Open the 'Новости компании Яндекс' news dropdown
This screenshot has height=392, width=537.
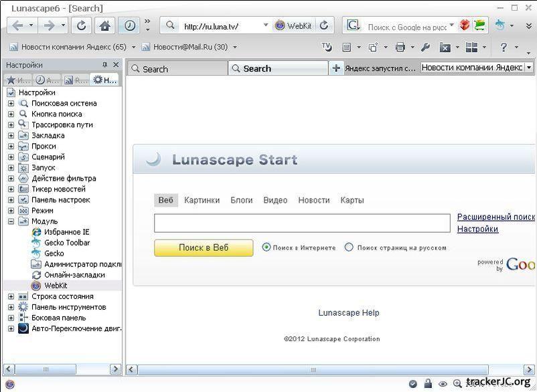click(528, 68)
